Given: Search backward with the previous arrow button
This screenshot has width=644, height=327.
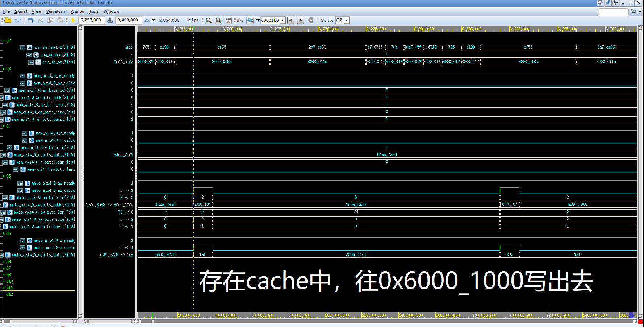Looking at the screenshot, I should (x=290, y=20).
